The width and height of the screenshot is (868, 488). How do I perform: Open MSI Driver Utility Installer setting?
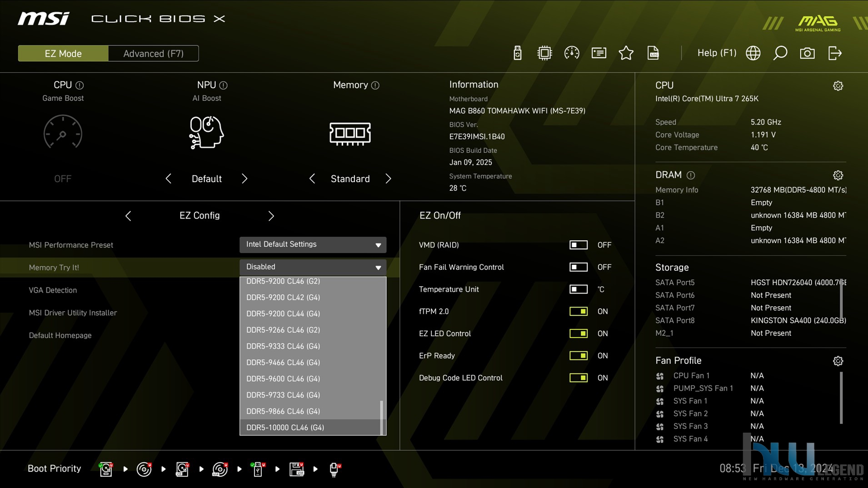tap(73, 313)
